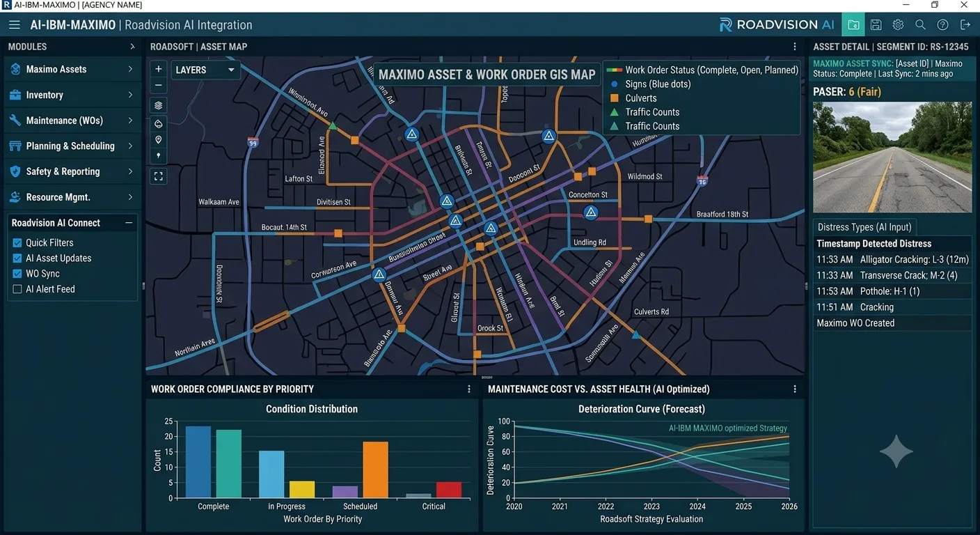
Task: Click the sparkle AI assistant icon
Action: [x=896, y=451]
